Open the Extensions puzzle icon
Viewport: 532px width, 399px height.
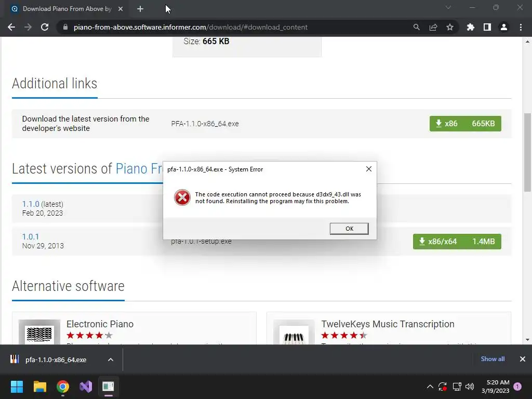471,27
